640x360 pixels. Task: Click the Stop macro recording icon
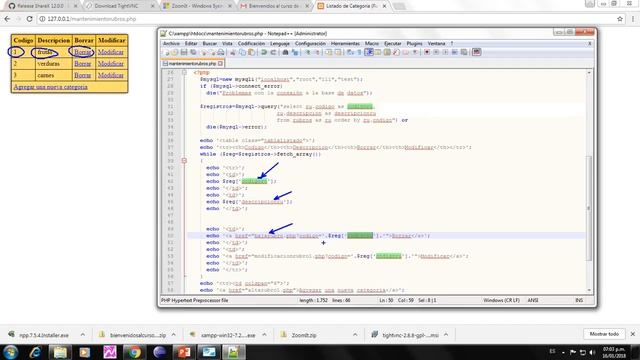point(436,52)
